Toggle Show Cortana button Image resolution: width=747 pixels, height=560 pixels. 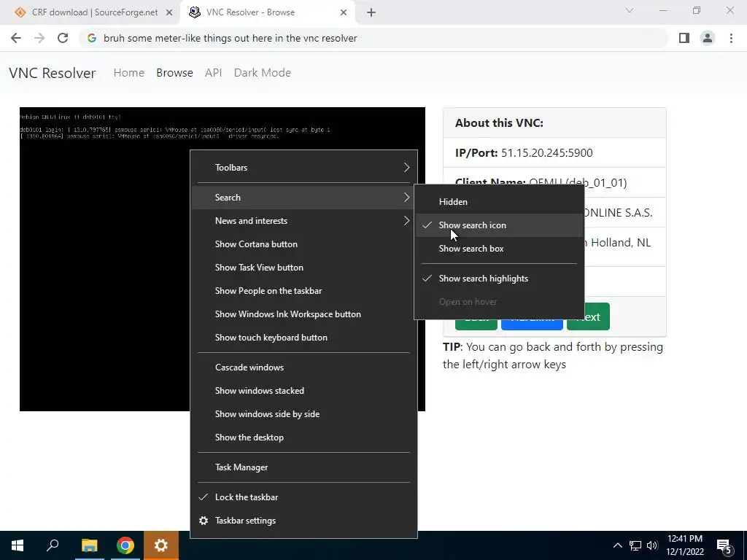[x=303, y=244]
